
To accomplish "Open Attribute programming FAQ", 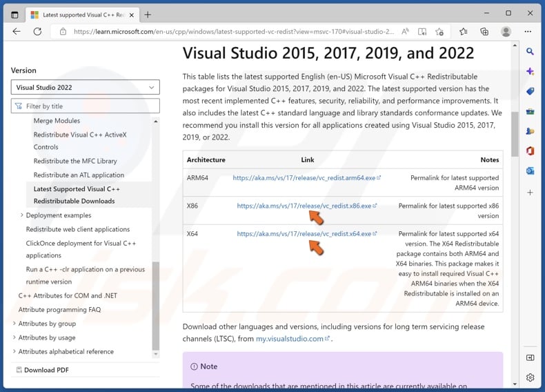I will (59, 310).
